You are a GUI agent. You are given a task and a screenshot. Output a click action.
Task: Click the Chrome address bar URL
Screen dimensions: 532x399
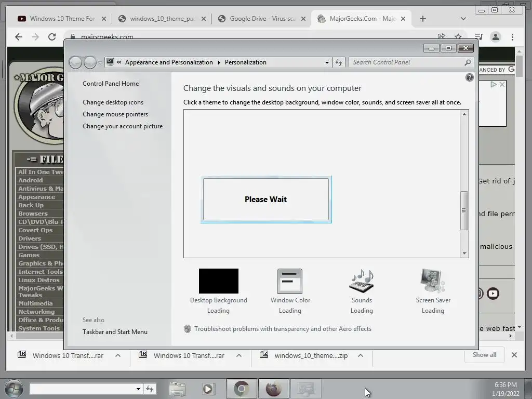[107, 37]
